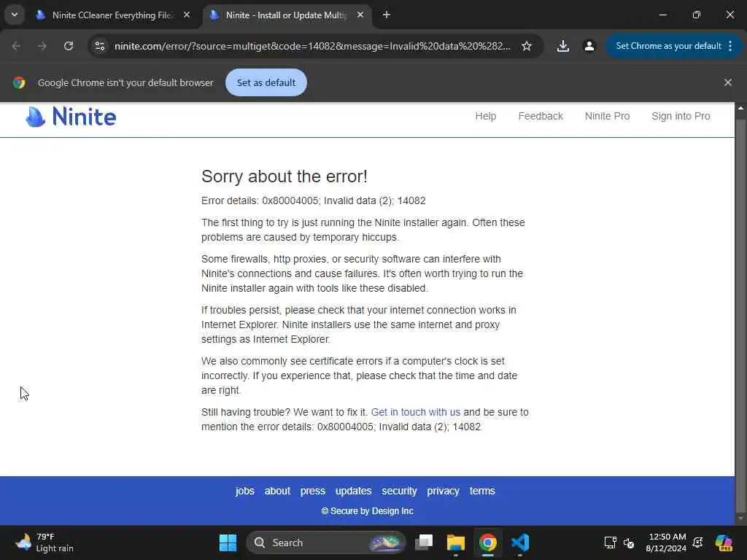This screenshot has height=560, width=747.
Task: Select the Ninite Install or Update tab
Action: pos(287,15)
